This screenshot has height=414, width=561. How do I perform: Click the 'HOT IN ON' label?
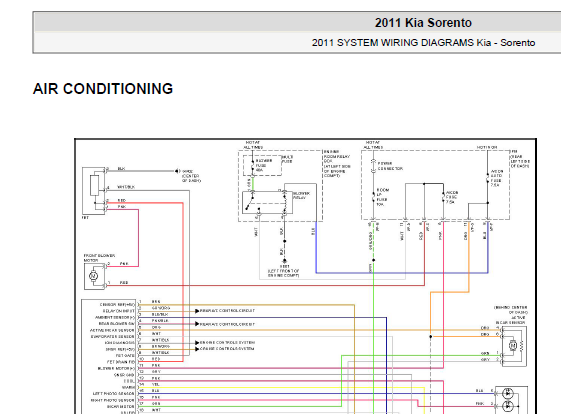coord(487,147)
